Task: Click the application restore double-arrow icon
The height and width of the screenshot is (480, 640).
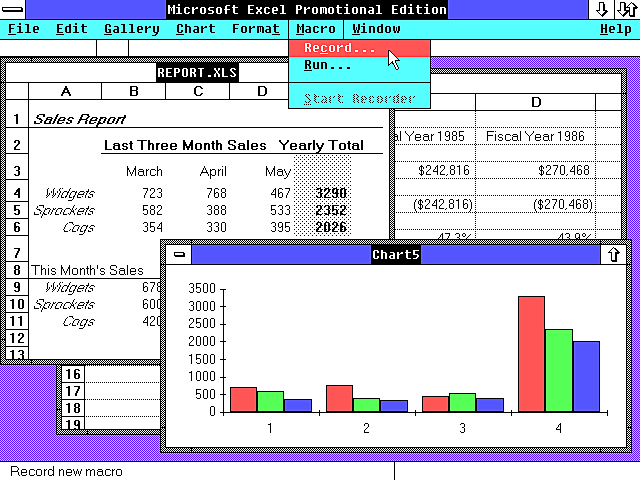Action: [627, 9]
